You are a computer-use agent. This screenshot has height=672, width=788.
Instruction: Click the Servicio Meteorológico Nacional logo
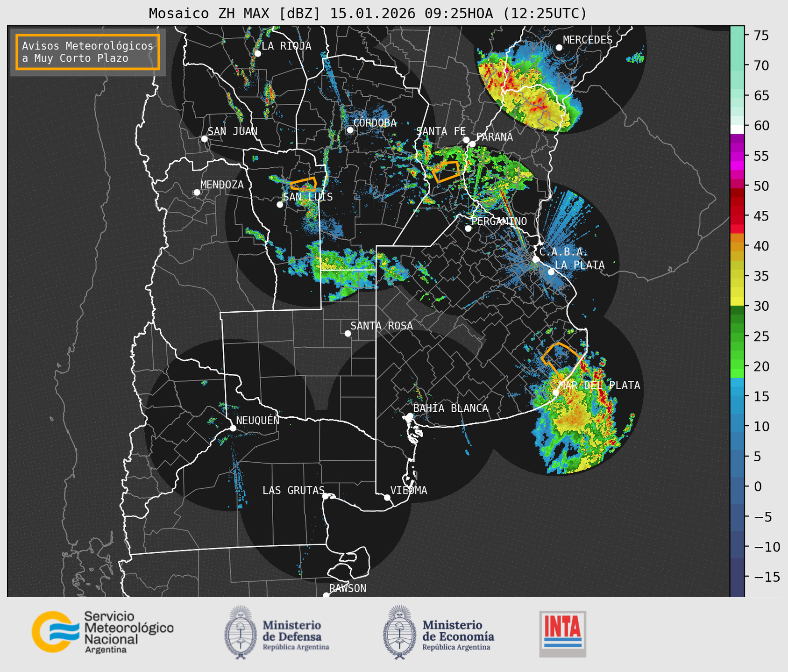click(103, 632)
